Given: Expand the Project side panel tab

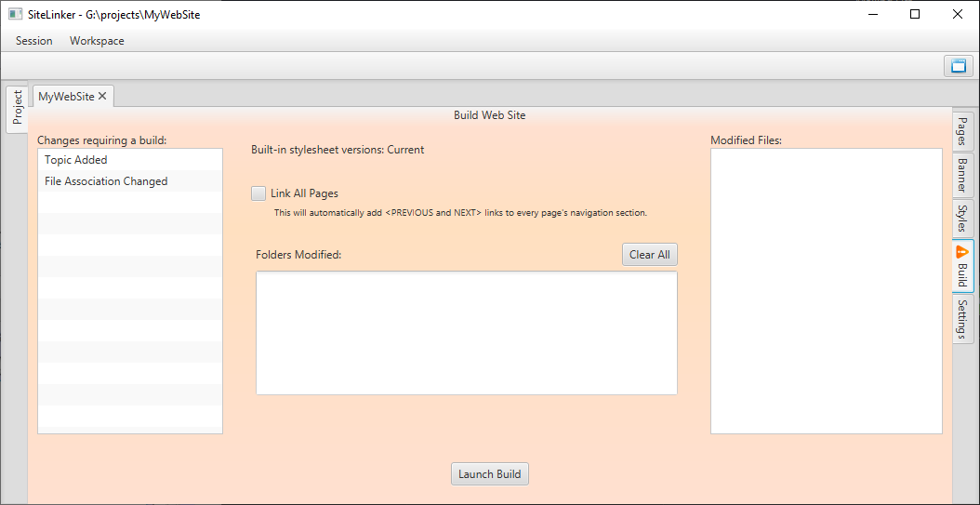Looking at the screenshot, I should (x=17, y=109).
